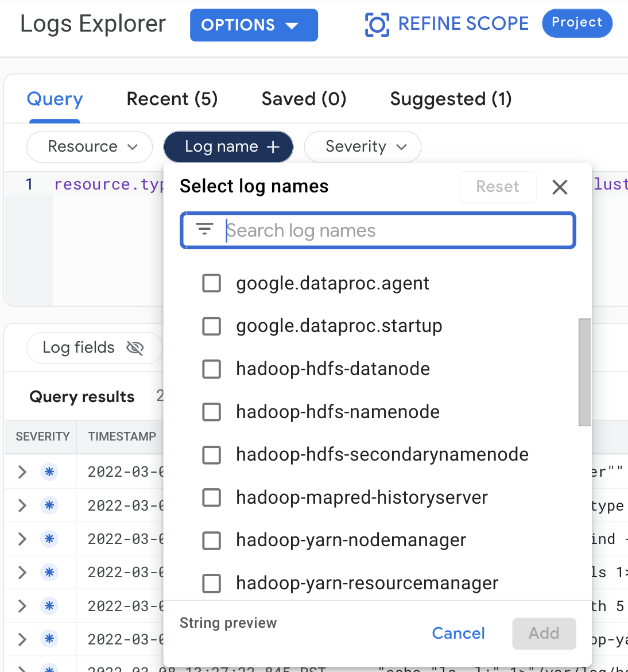Select the hadoop-yarn-nodemanager checkbox
Screen dimensions: 628x672
pyautogui.click(x=212, y=540)
